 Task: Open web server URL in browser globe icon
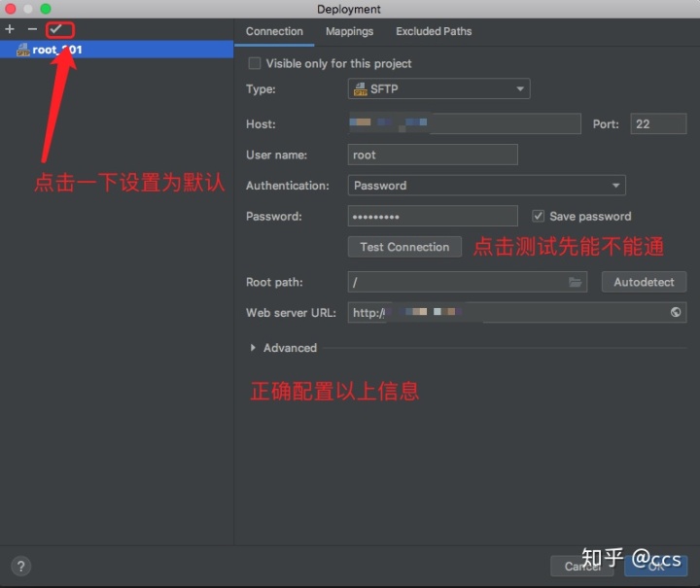click(676, 312)
